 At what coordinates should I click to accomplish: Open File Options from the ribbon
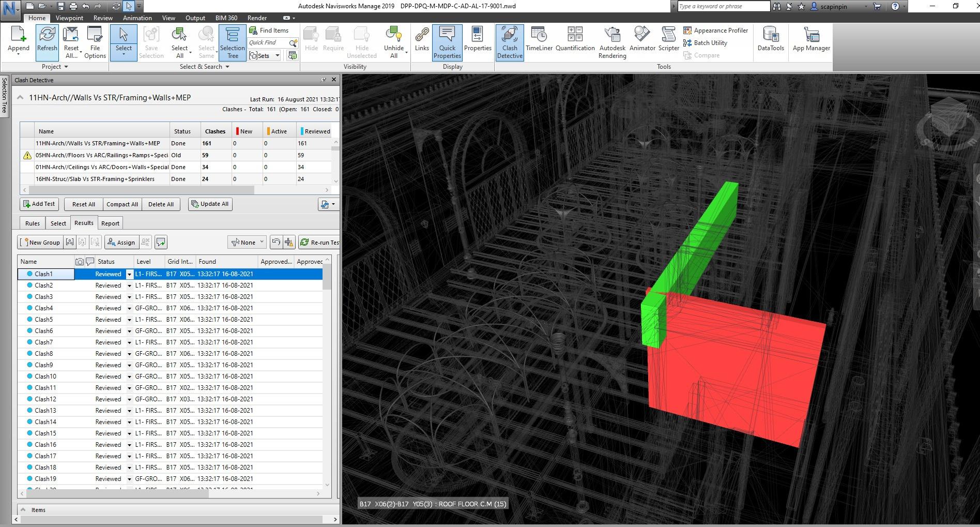[x=95, y=41]
